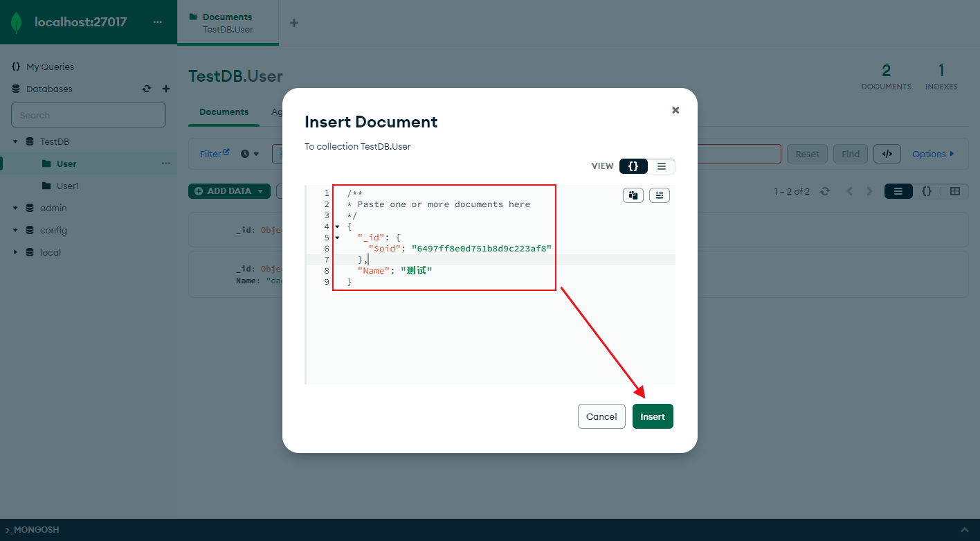Focus the sidebar Search field
Image resolution: width=980 pixels, height=541 pixels.
(89, 115)
